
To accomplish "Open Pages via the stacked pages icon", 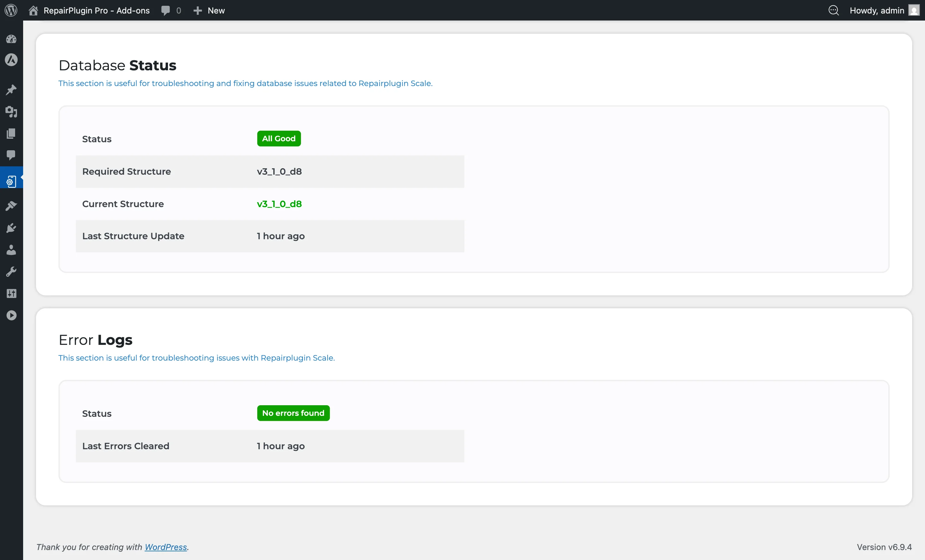I will 11,134.
